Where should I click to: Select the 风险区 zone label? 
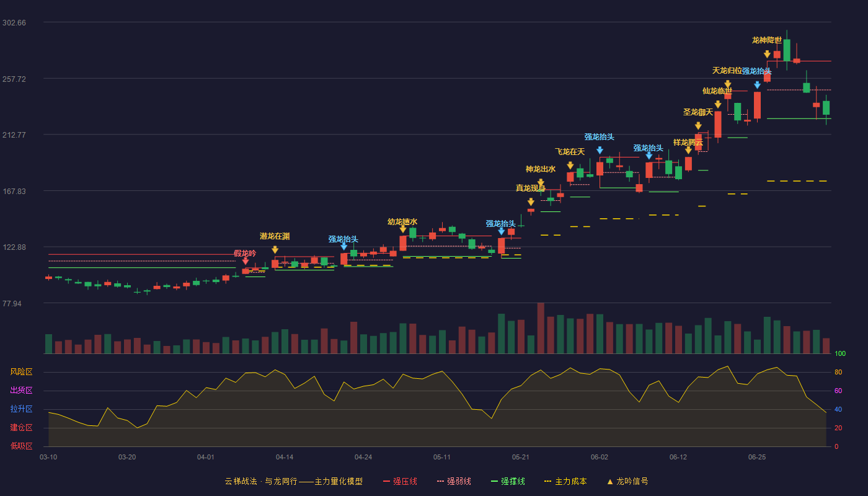[x=22, y=372]
